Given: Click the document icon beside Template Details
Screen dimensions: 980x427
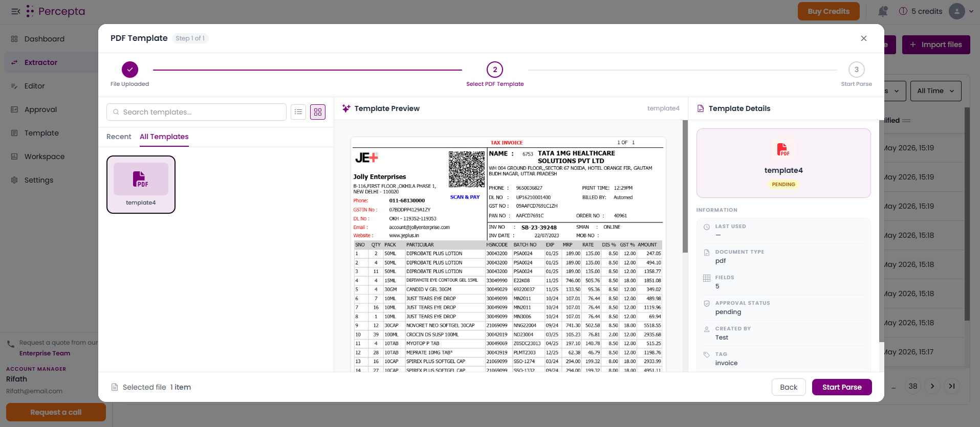Looking at the screenshot, I should click(701, 108).
